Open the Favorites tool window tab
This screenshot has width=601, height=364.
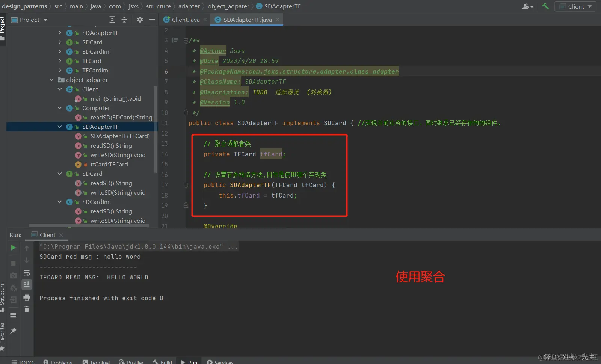click(x=3, y=337)
